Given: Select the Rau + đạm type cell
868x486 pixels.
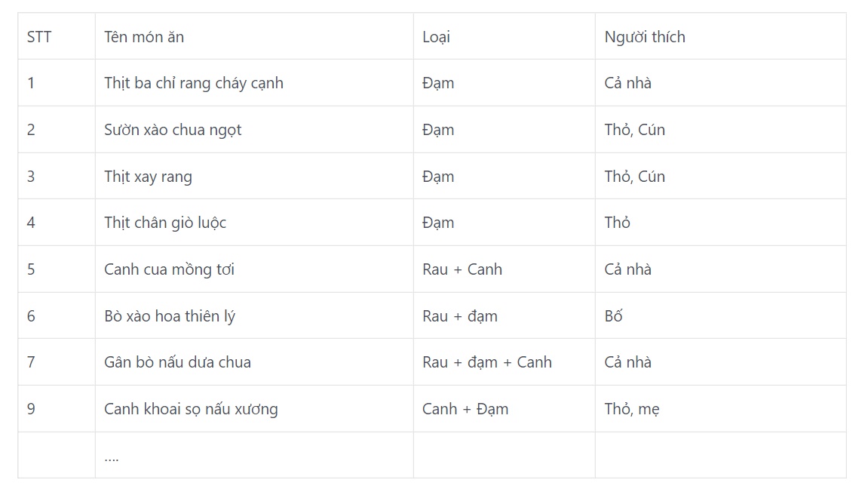Looking at the screenshot, I should 505,316.
